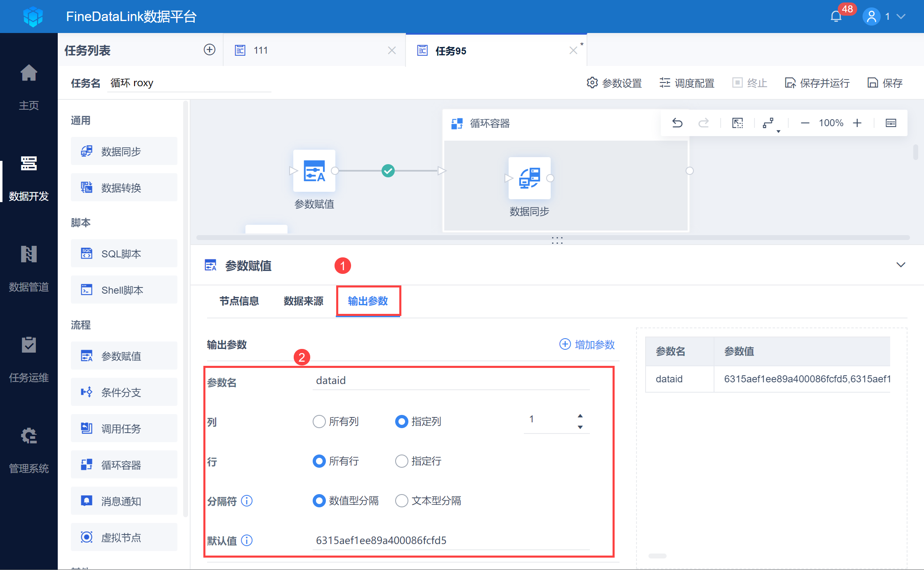
Task: Collapse the 参数赋值 panel chevron
Action: 901,265
